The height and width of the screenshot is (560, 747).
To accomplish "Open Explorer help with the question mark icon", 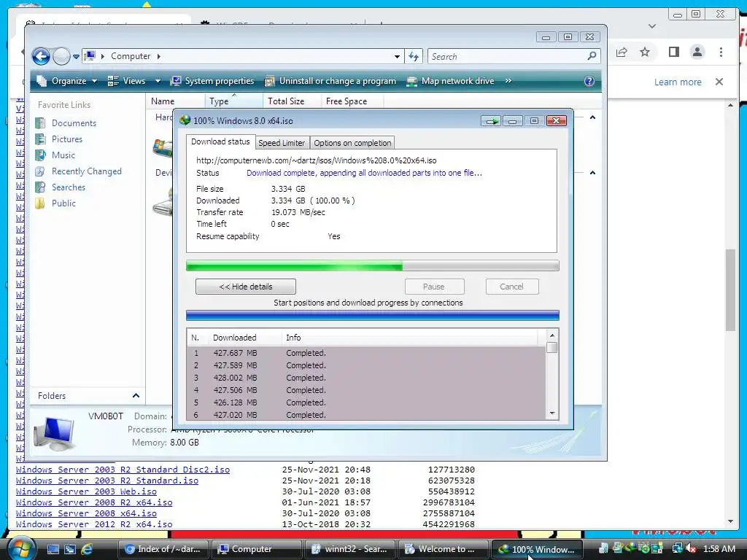I will pyautogui.click(x=589, y=81).
